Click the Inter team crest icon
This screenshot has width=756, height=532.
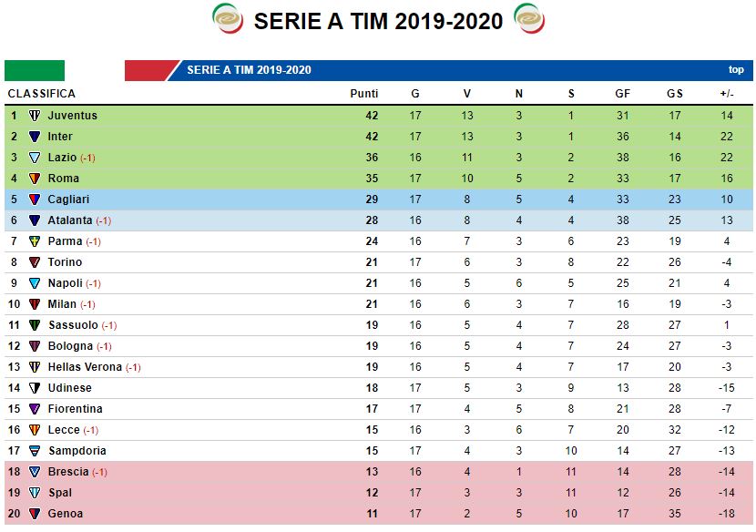coord(35,137)
